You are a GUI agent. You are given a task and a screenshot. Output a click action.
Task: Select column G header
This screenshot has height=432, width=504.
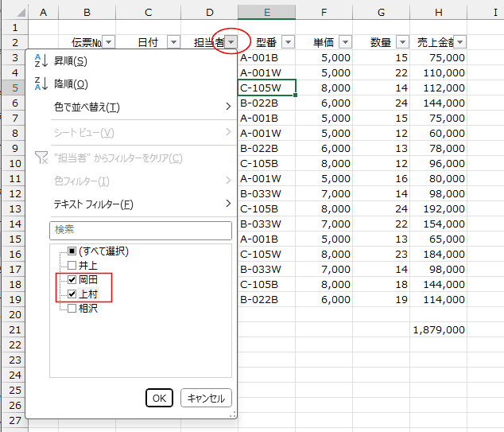pos(381,12)
